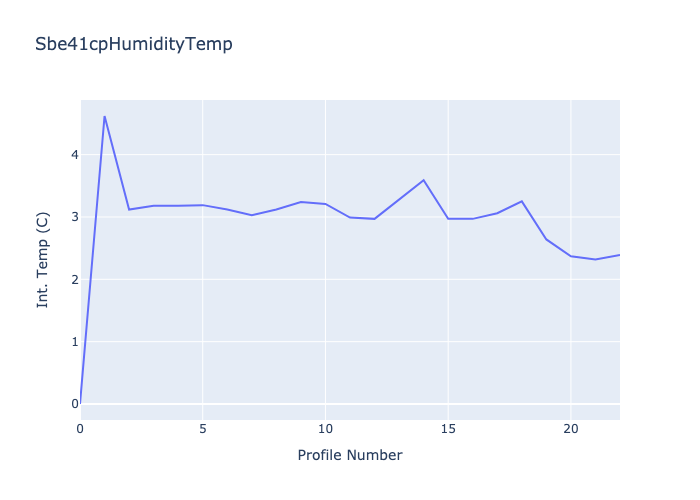
Task: Click x-axis tick label 0
Action: pyautogui.click(x=80, y=429)
